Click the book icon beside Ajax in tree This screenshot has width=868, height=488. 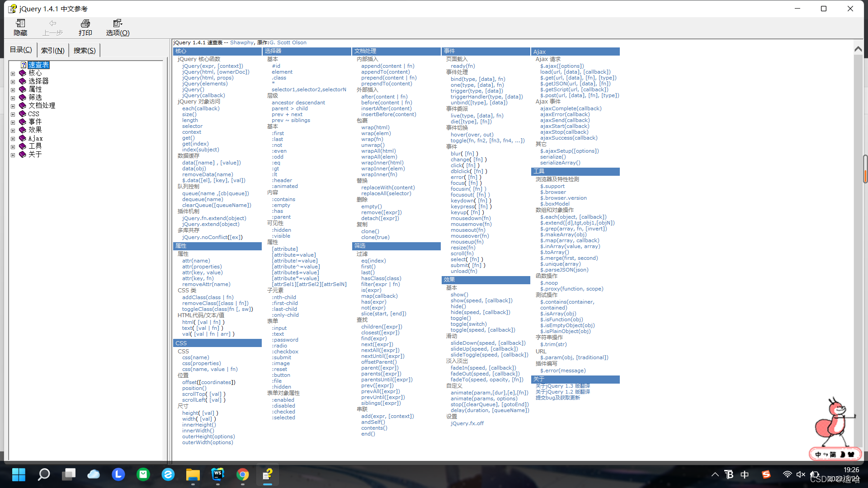point(23,138)
